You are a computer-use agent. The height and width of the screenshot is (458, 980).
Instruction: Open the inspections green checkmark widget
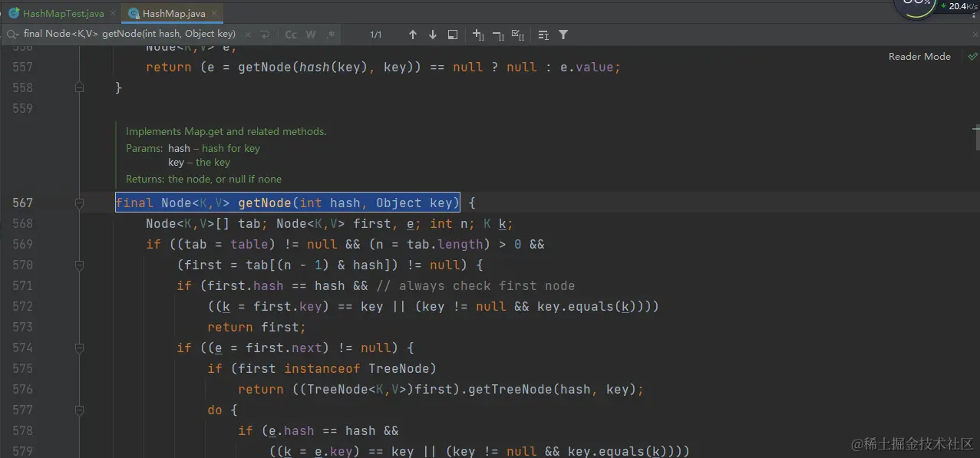pos(972,57)
